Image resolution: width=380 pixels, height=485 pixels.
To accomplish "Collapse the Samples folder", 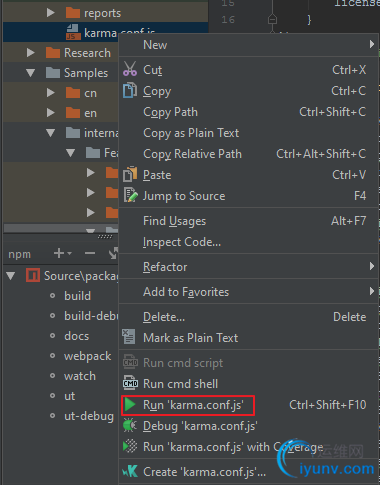I will click(31, 73).
